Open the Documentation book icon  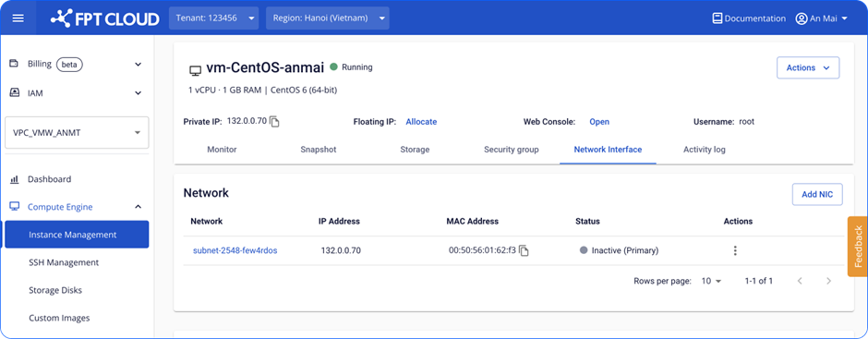click(717, 18)
